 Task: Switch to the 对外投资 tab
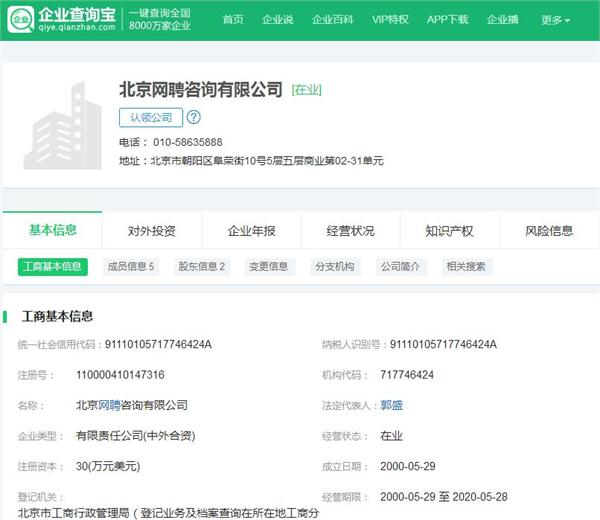coord(152,231)
